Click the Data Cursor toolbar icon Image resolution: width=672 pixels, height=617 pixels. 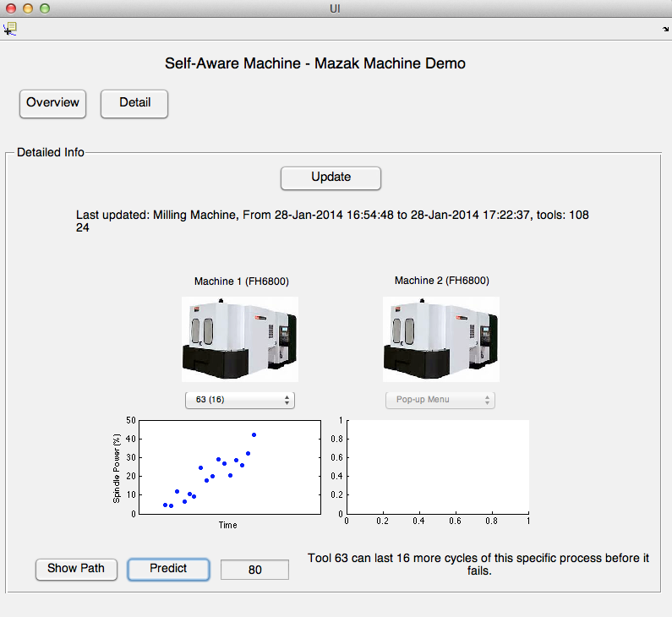point(10,29)
